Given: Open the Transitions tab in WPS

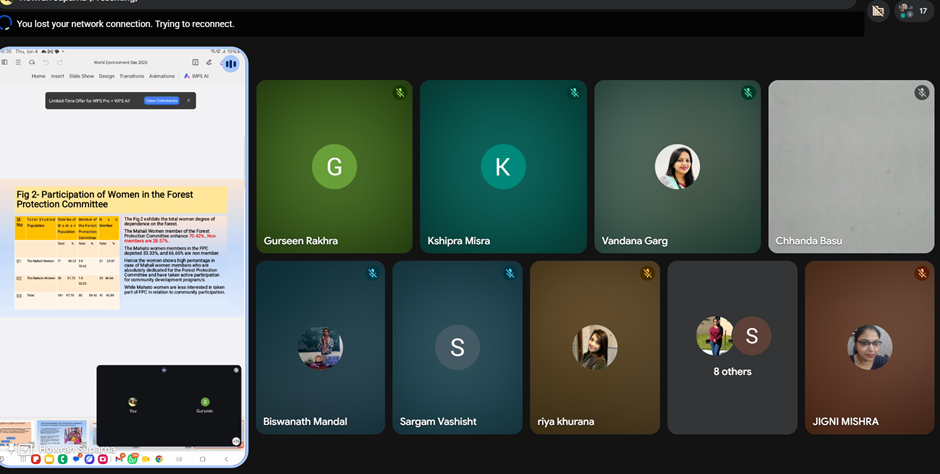Looking at the screenshot, I should pos(132,76).
